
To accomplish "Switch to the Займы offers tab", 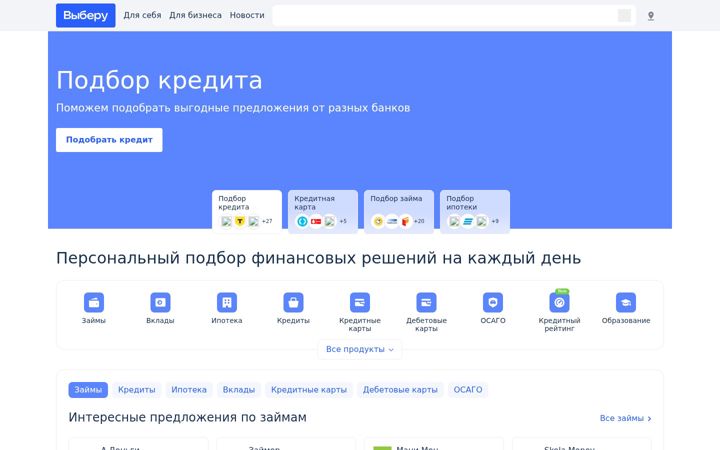I will click(88, 390).
